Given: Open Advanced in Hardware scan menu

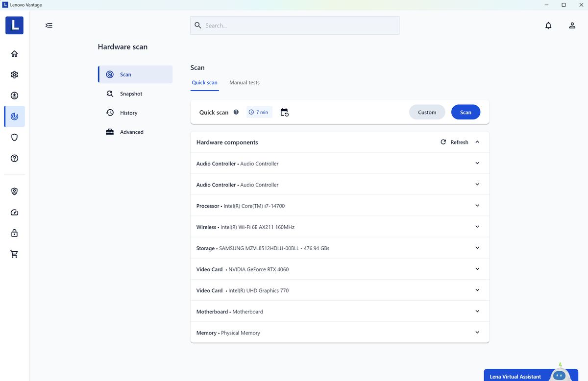Looking at the screenshot, I should coord(135,132).
